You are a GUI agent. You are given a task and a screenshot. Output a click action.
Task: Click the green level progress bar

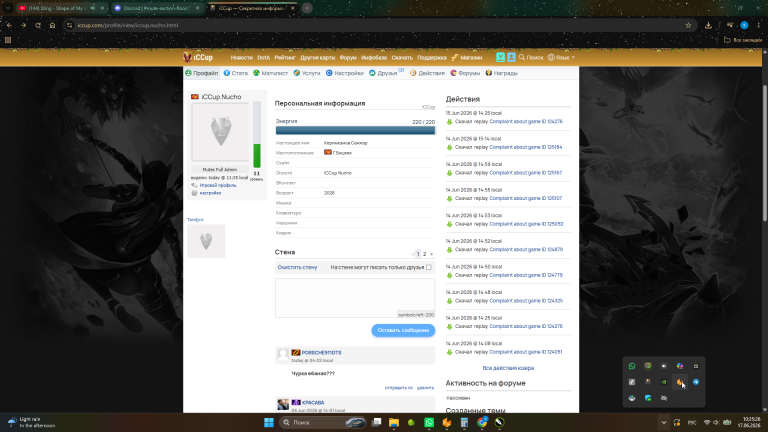(257, 135)
